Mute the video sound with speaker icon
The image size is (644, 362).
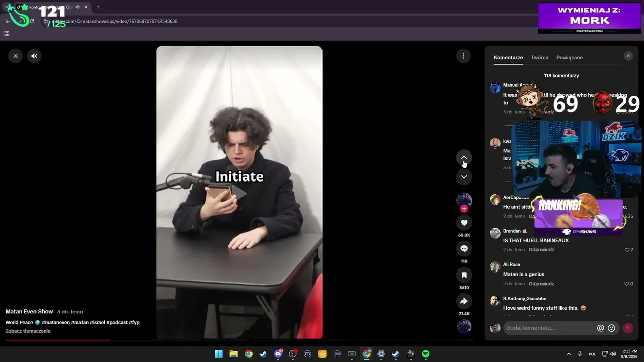click(x=34, y=56)
